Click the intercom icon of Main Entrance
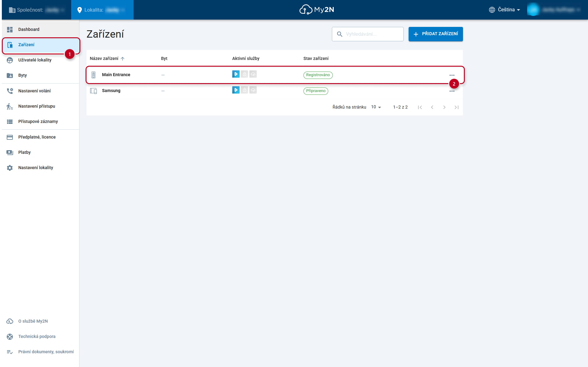 (x=94, y=75)
